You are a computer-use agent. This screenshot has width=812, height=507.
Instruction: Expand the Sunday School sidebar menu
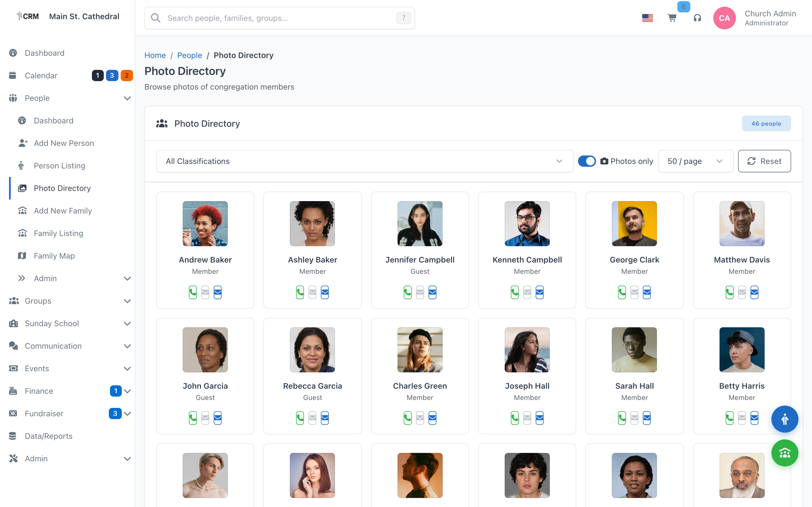click(67, 323)
